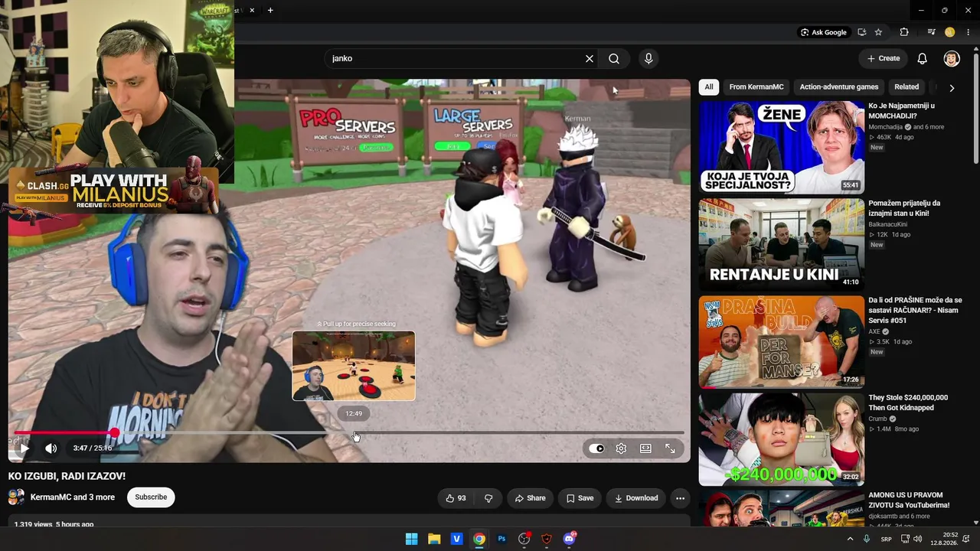Play the video
This screenshot has width=980, height=551.
coord(24,448)
